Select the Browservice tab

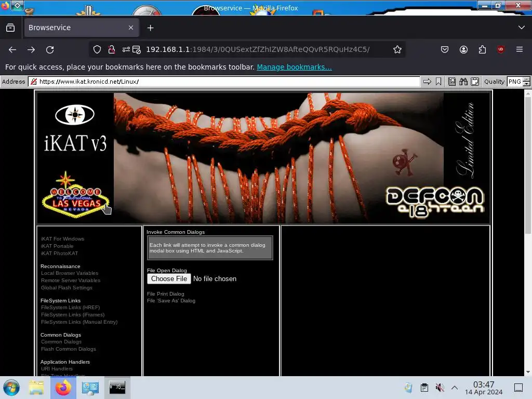click(81, 28)
